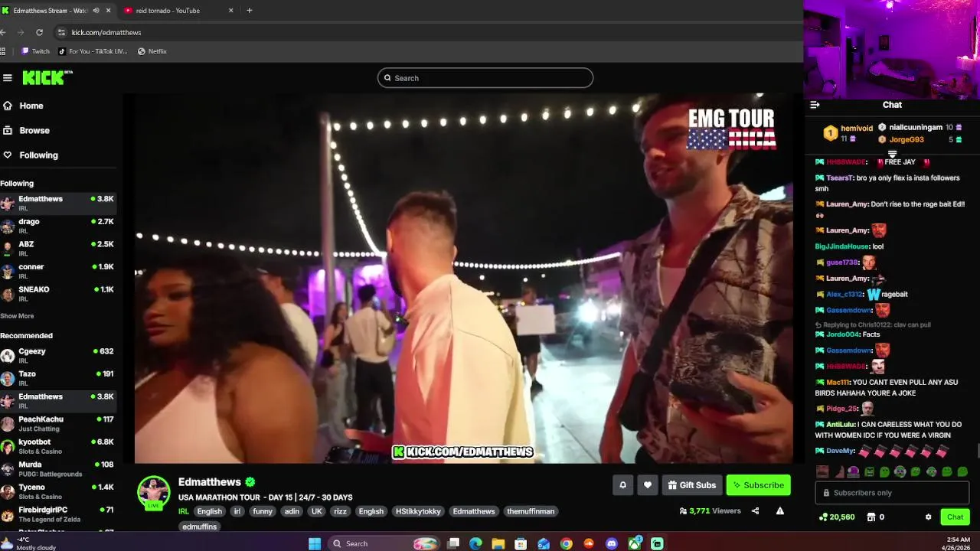Click the 20,560 channel points icon
Viewport: 980px width, 551px height.
(823, 517)
